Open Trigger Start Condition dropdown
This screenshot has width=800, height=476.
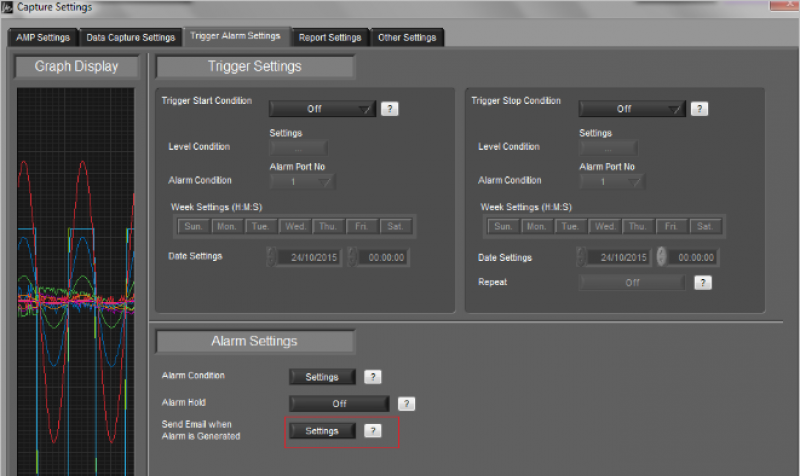(320, 108)
